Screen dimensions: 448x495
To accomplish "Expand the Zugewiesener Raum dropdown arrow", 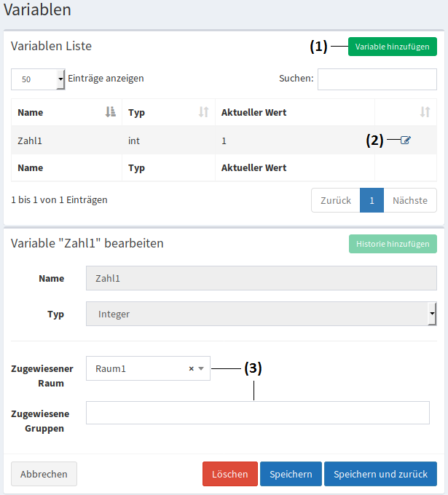I will [x=202, y=369].
